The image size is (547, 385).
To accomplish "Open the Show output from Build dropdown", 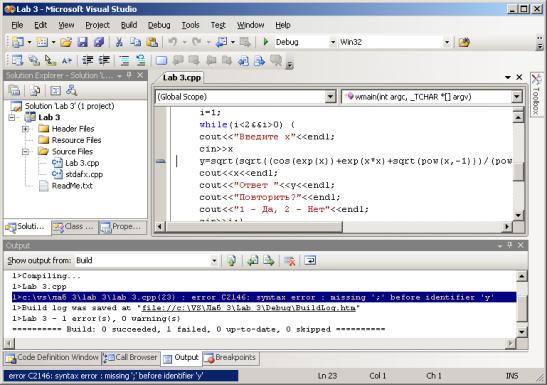I will point(214,261).
